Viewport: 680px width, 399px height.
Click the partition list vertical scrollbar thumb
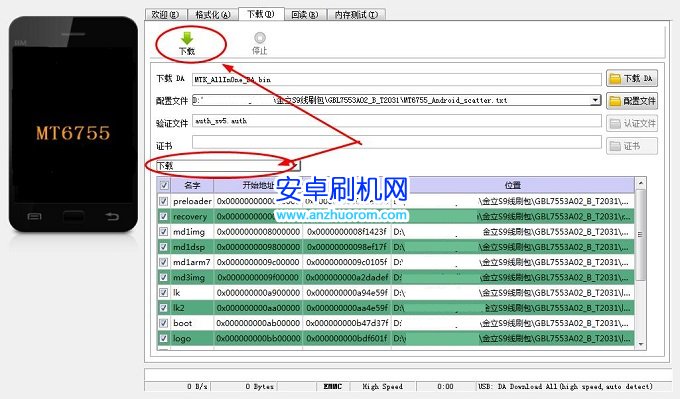(x=641, y=234)
